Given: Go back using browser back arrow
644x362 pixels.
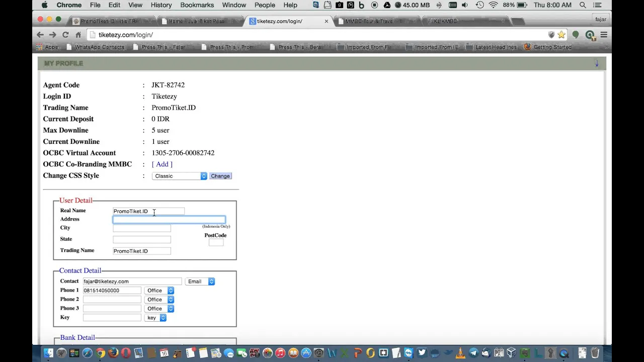Looking at the screenshot, I should coord(40,35).
